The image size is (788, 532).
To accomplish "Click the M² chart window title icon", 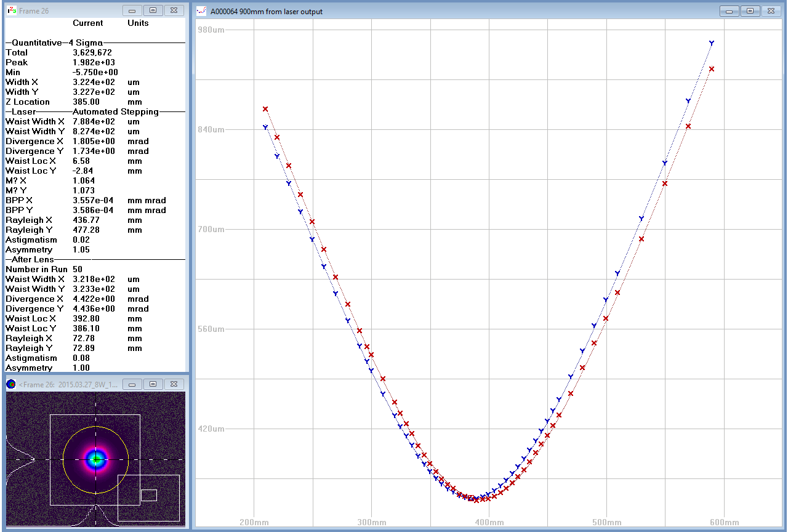I will click(x=201, y=11).
